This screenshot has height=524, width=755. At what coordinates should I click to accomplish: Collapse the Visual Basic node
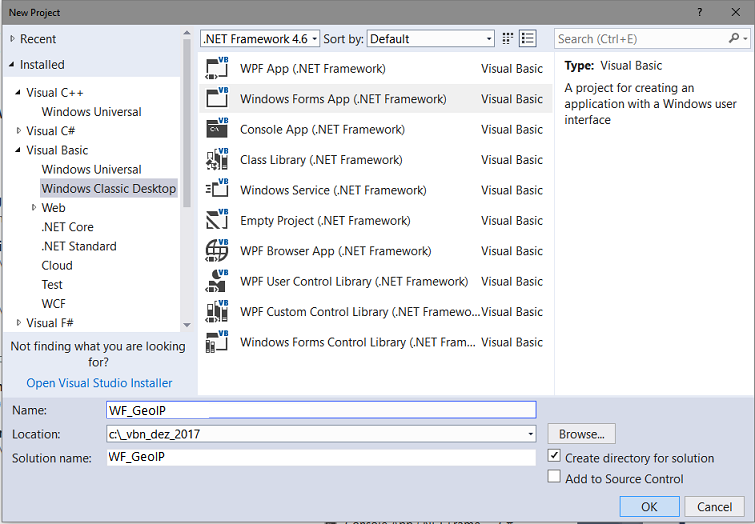coord(18,150)
